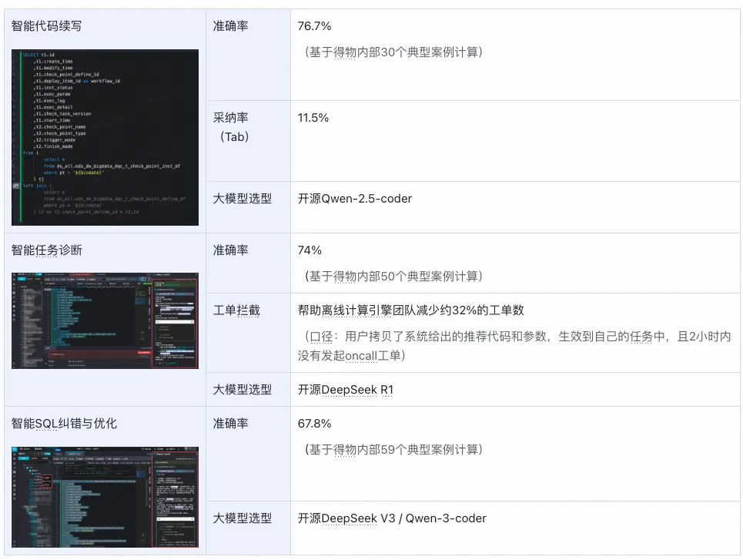The image size is (743, 560).
Task: Select the text 开源Qwen-2.5-coder
Action: (355, 199)
